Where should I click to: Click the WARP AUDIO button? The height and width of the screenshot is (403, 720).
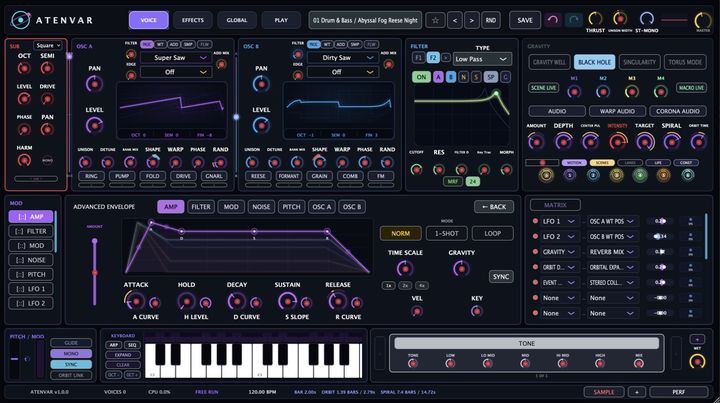pos(617,111)
